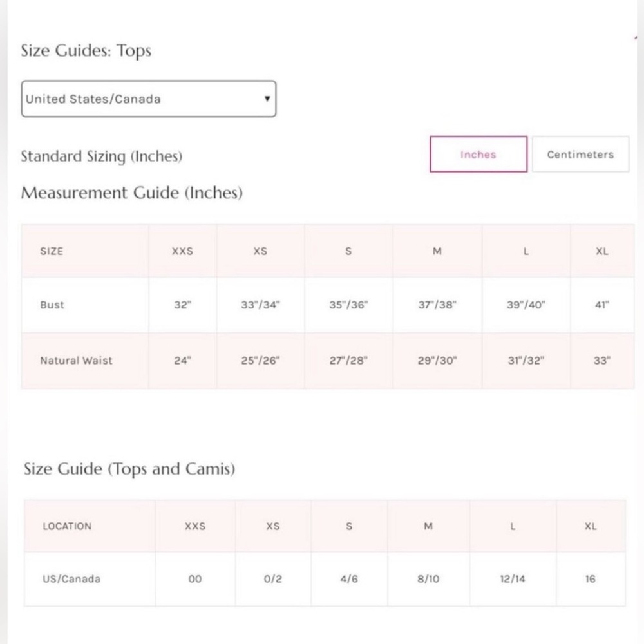644x644 pixels.
Task: Open the United States/Canada region dropdown
Action: (x=149, y=99)
